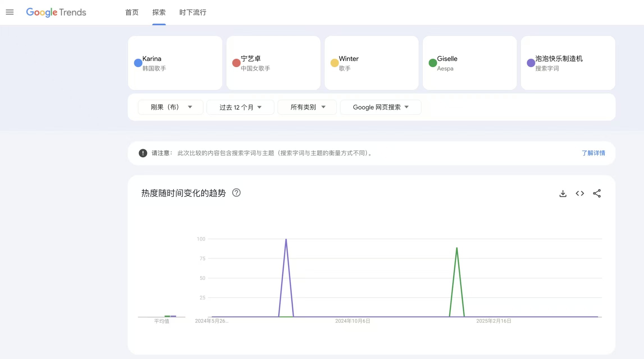The image size is (644, 359).
Task: Click the 宁艺卓 red color dot
Action: coord(236,63)
